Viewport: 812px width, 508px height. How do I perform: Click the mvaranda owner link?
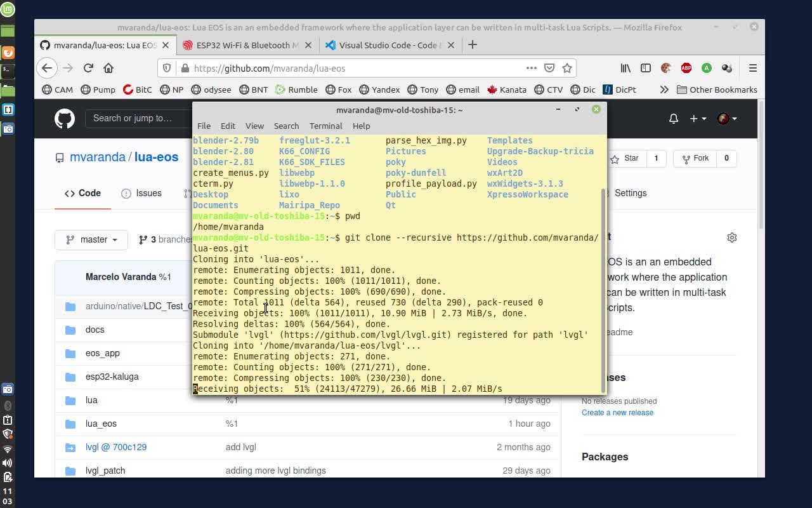98,157
